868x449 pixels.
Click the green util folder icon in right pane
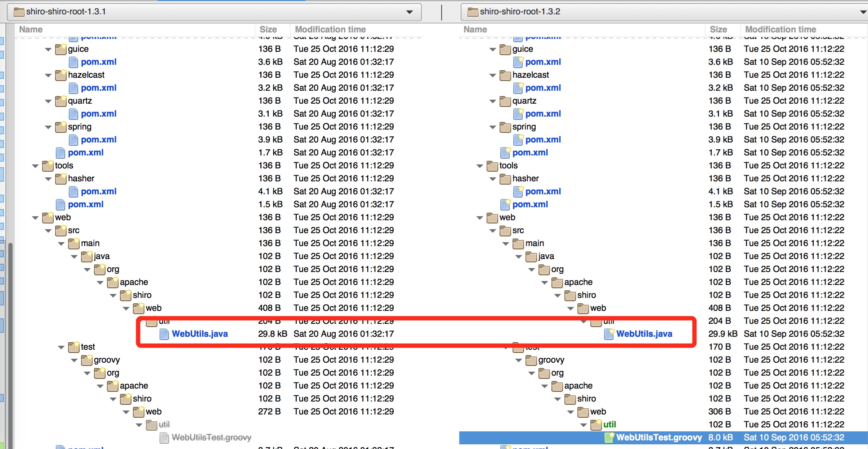[x=596, y=425]
